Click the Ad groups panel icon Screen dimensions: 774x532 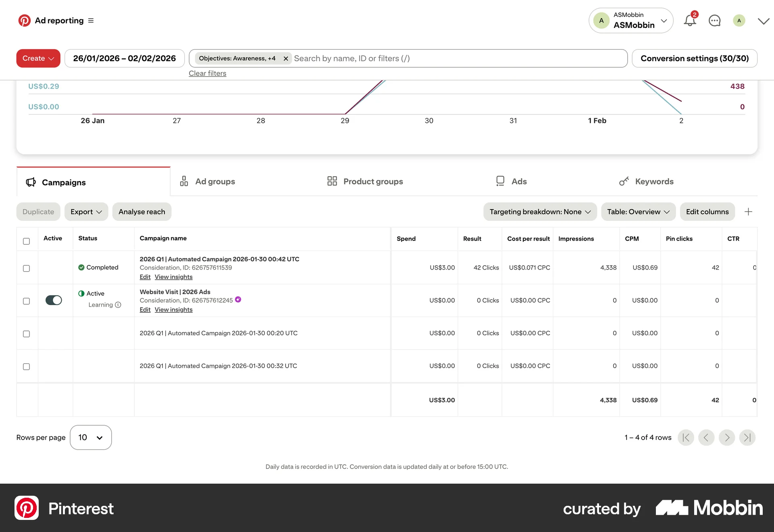coord(184,181)
